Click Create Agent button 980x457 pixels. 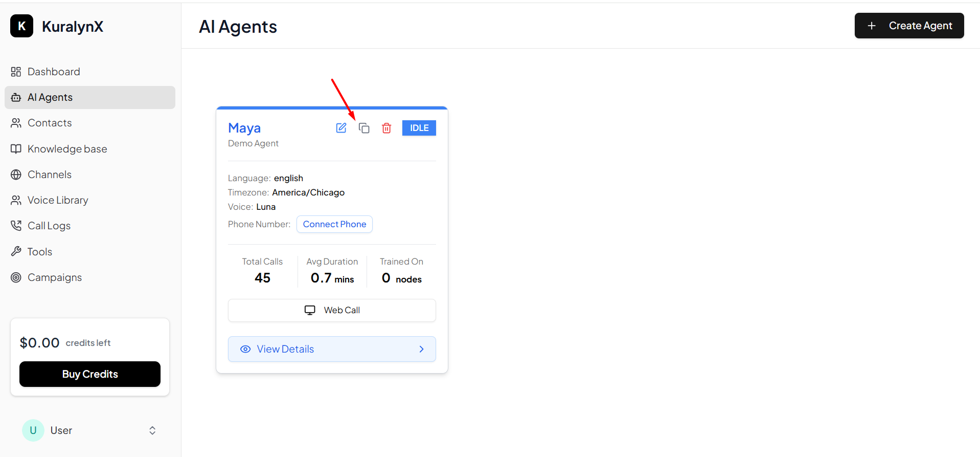point(909,26)
